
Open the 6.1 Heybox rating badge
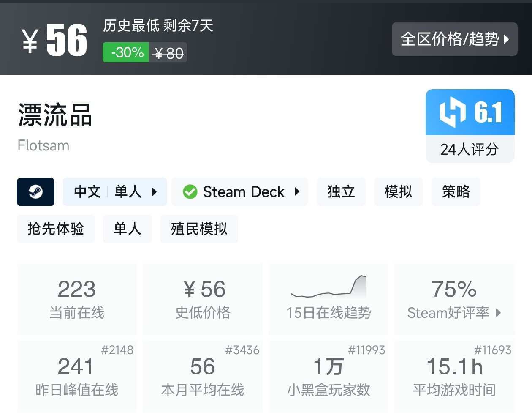470,112
